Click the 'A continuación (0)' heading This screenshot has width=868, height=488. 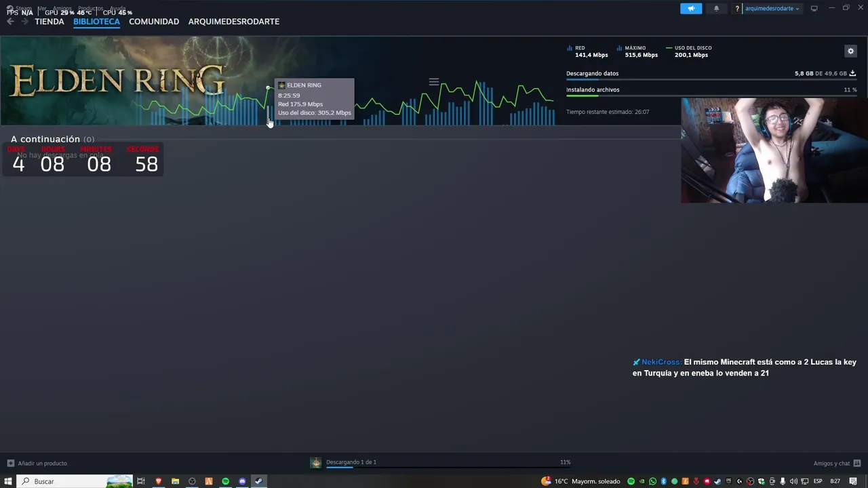click(x=52, y=139)
